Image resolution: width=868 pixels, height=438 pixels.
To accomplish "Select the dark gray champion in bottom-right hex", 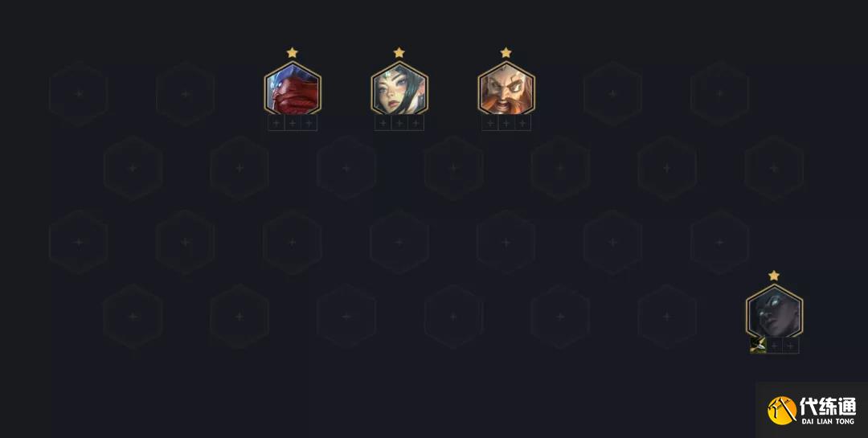I will 774,311.
